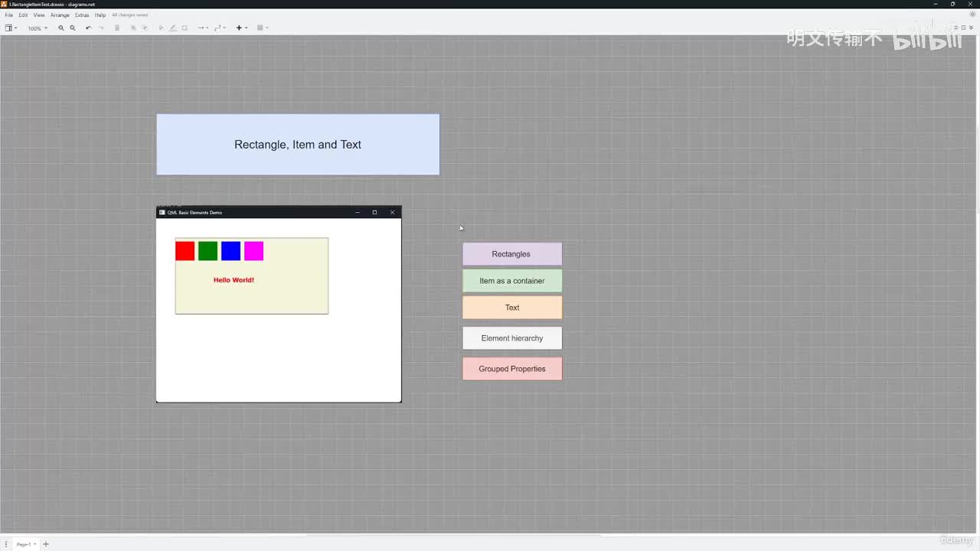Click the To Back toolbar icon
Image resolution: width=980 pixels, height=551 pixels.
tap(145, 28)
